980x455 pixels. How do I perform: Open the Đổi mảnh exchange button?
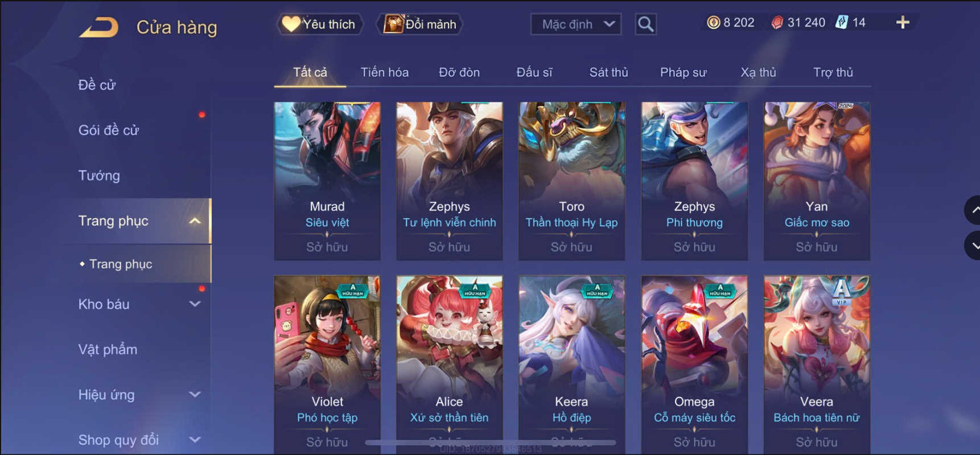[420, 24]
